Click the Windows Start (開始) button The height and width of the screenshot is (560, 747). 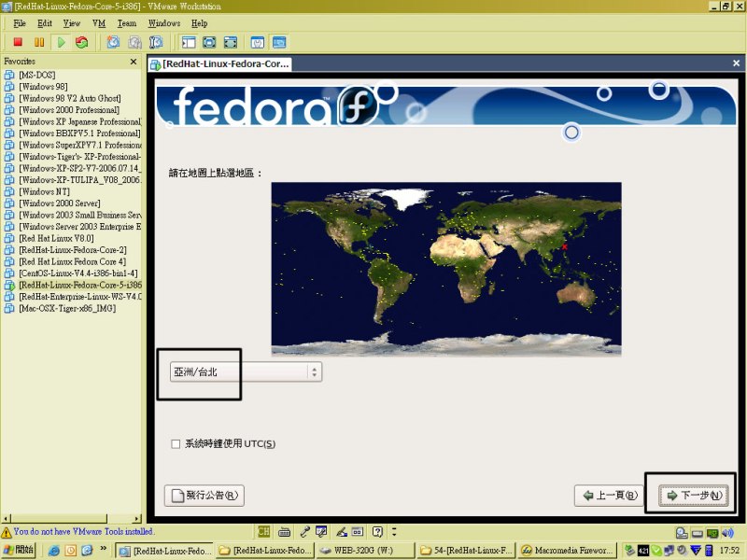(x=18, y=550)
